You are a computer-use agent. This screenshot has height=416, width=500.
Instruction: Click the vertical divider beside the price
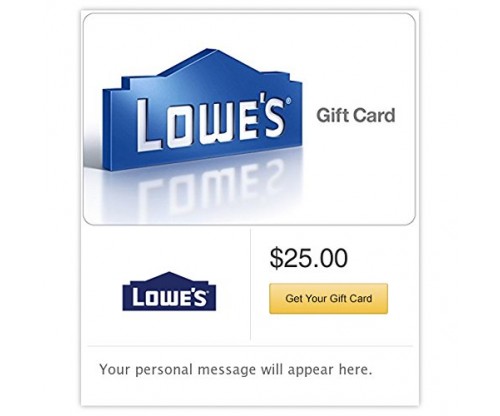[x=250, y=284]
